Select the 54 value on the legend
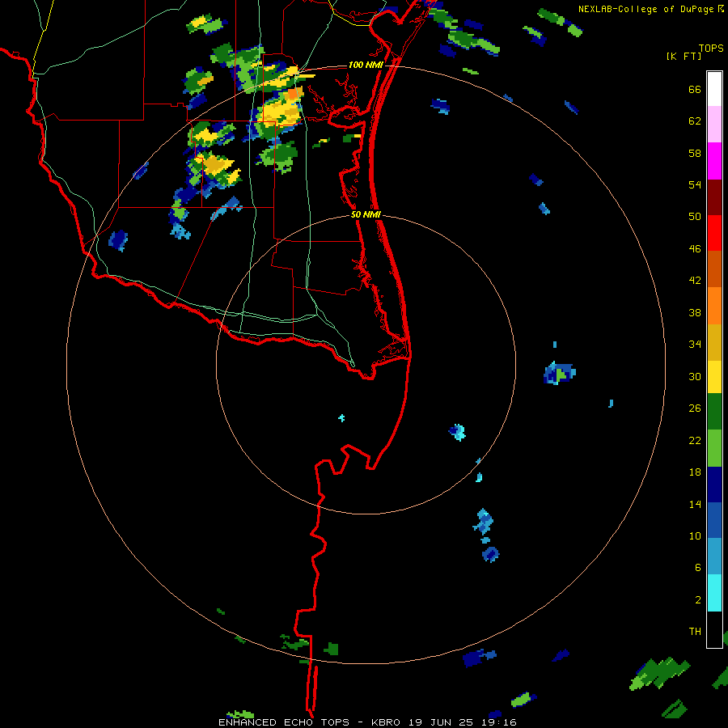Image resolution: width=728 pixels, height=728 pixels. click(x=695, y=184)
